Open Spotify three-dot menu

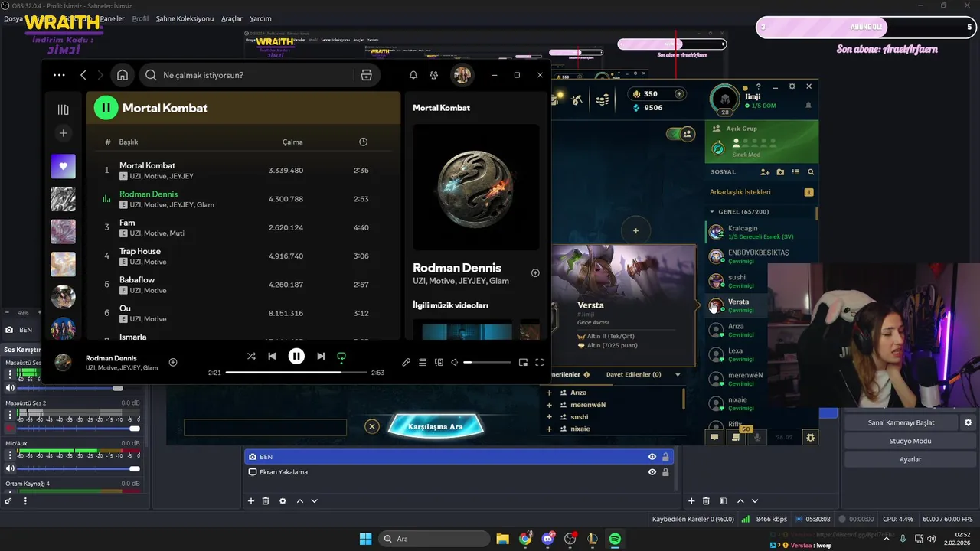59,75
